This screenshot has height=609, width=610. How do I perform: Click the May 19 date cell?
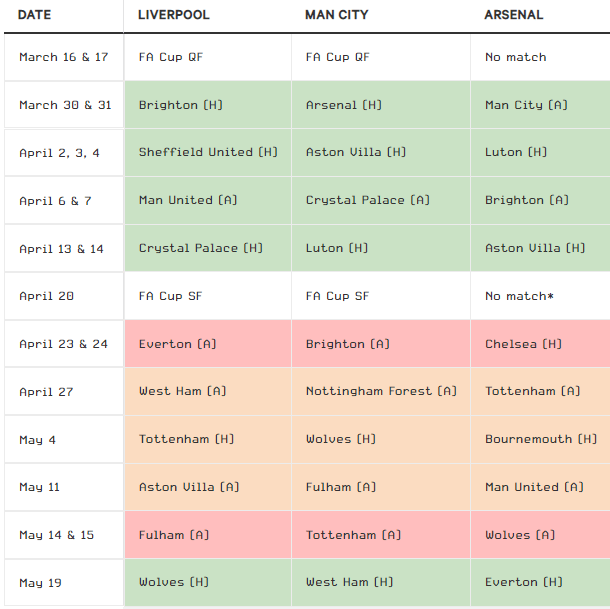coord(64,582)
